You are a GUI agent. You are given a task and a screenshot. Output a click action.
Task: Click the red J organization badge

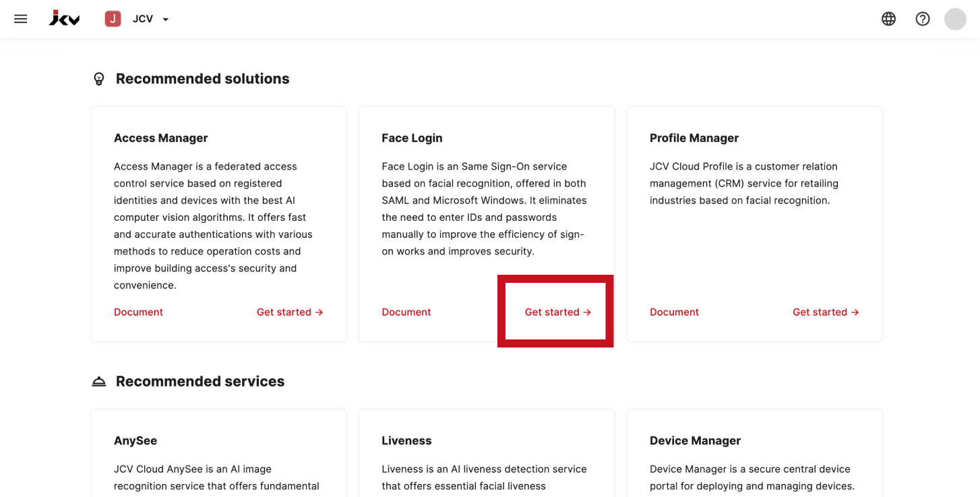[113, 19]
